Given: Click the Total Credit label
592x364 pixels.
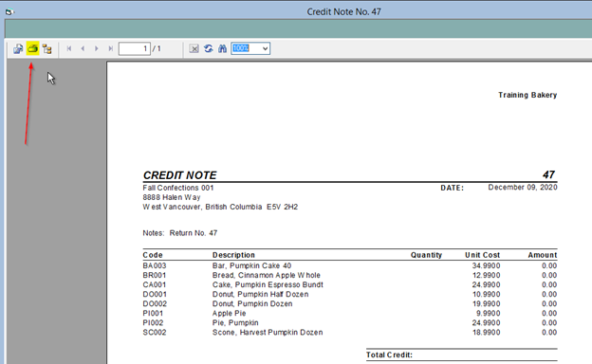Looking at the screenshot, I should tap(389, 355).
